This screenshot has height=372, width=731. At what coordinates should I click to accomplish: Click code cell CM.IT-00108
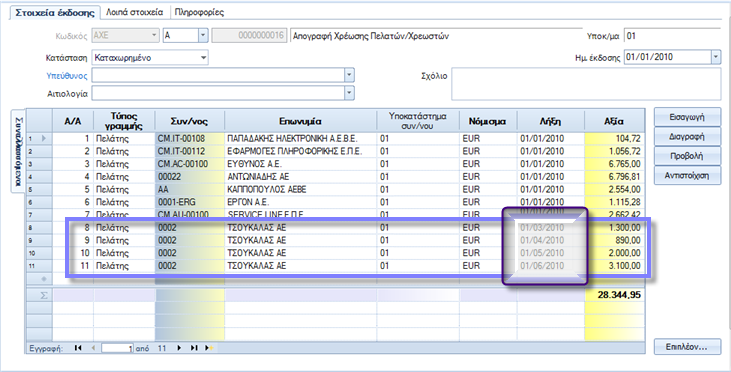[x=189, y=138]
